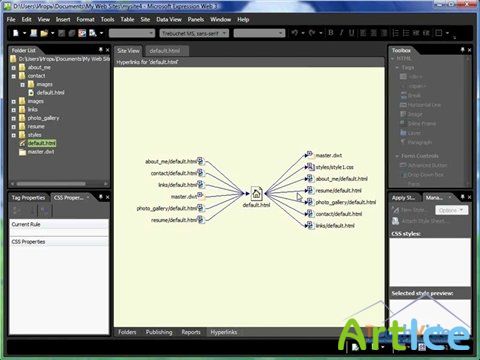This screenshot has height=360, width=480.
Task: Collapse the contact folder in Folder List
Action: pyautogui.click(x=14, y=76)
